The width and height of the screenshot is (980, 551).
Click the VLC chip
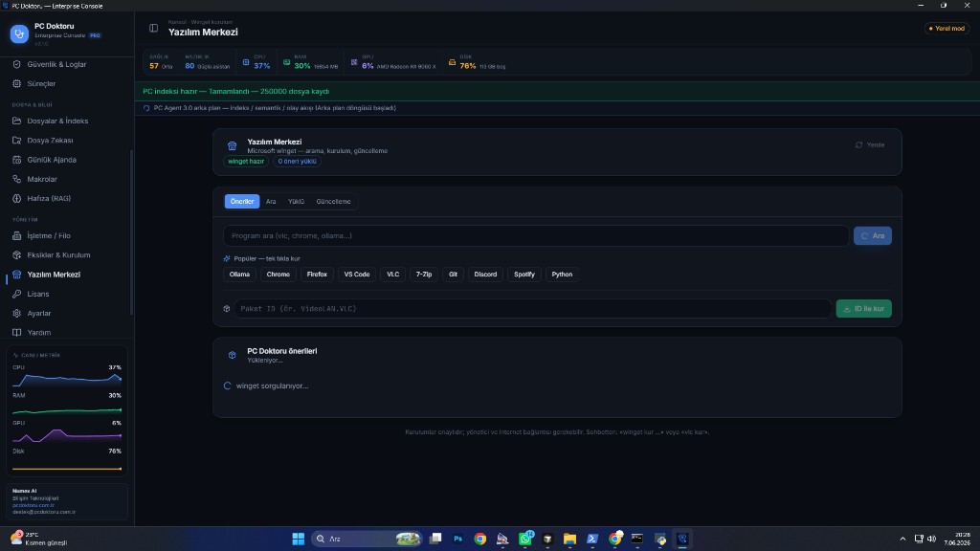point(392,275)
